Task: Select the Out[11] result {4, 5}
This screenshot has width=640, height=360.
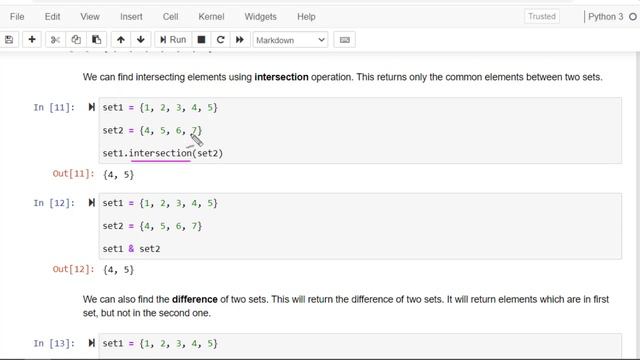Action: tap(118, 174)
